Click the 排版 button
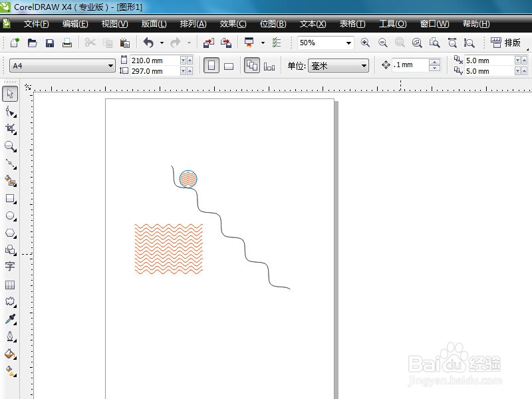 click(505, 43)
